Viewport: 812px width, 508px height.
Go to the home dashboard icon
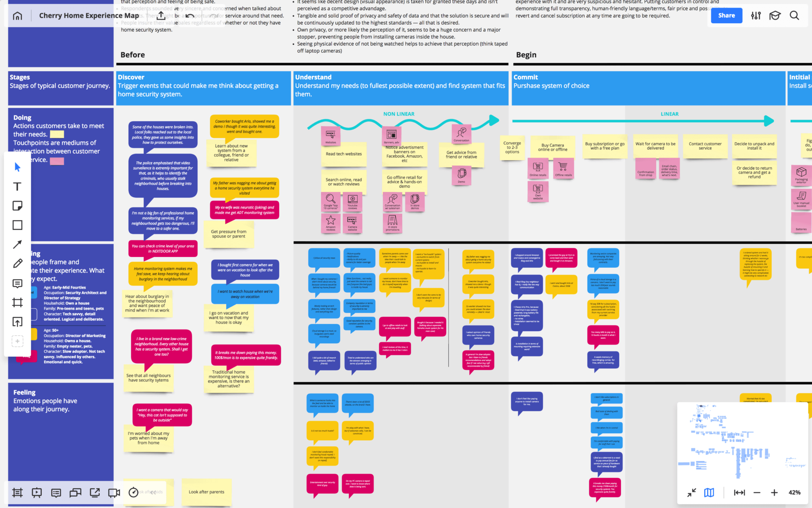17,16
